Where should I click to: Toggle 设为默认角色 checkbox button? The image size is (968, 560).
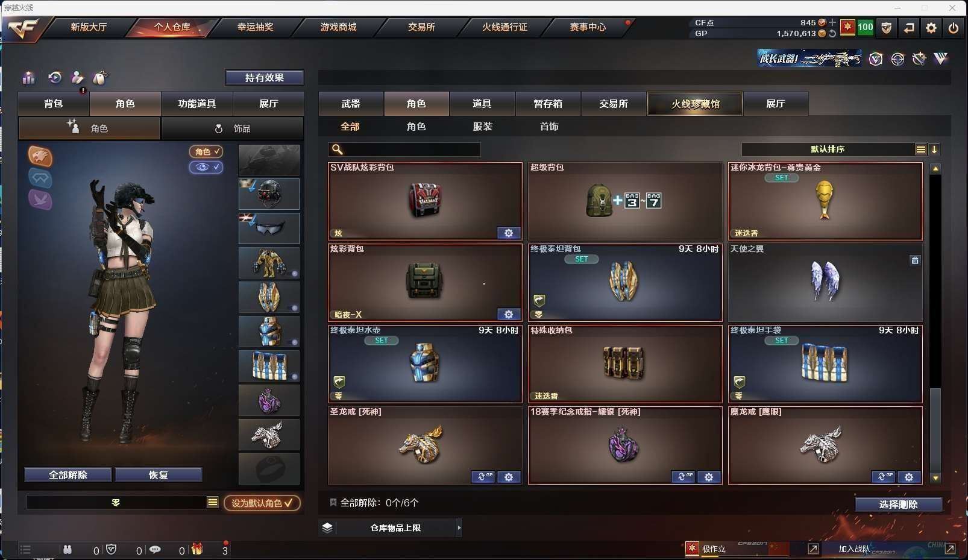[x=262, y=503]
